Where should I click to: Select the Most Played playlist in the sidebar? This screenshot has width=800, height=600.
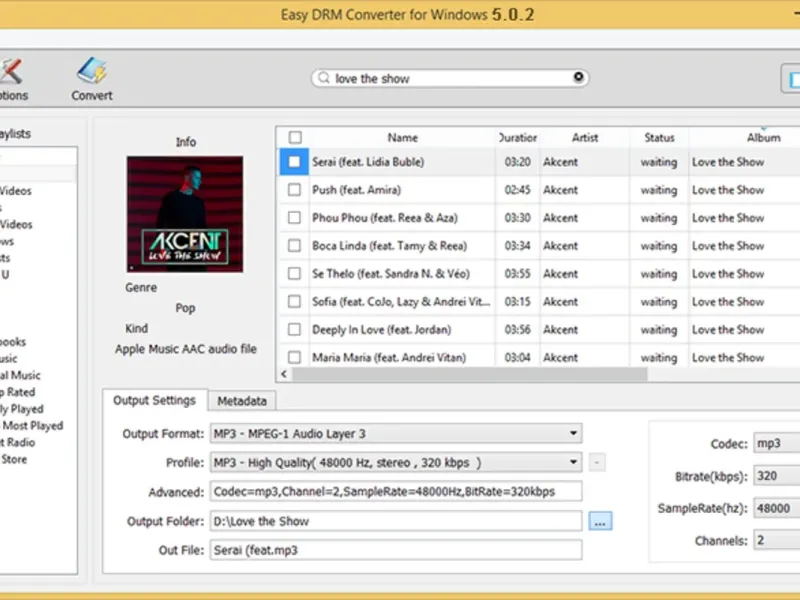(33, 426)
